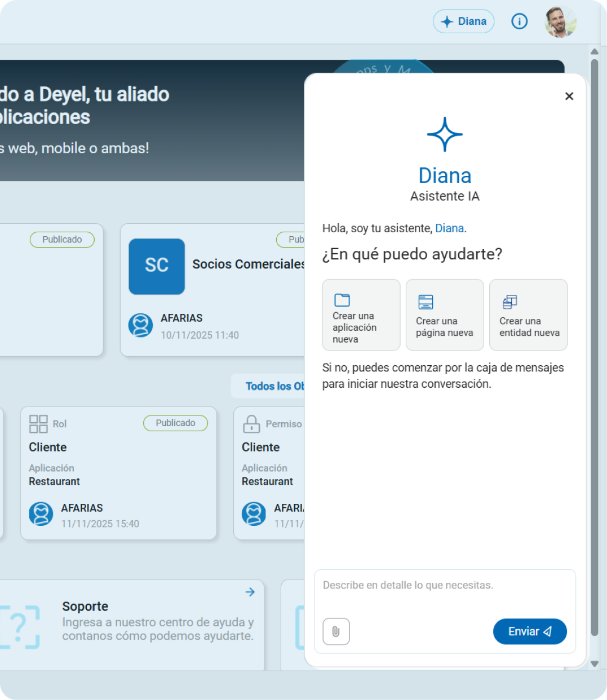Click the information icon in top bar

click(x=519, y=21)
